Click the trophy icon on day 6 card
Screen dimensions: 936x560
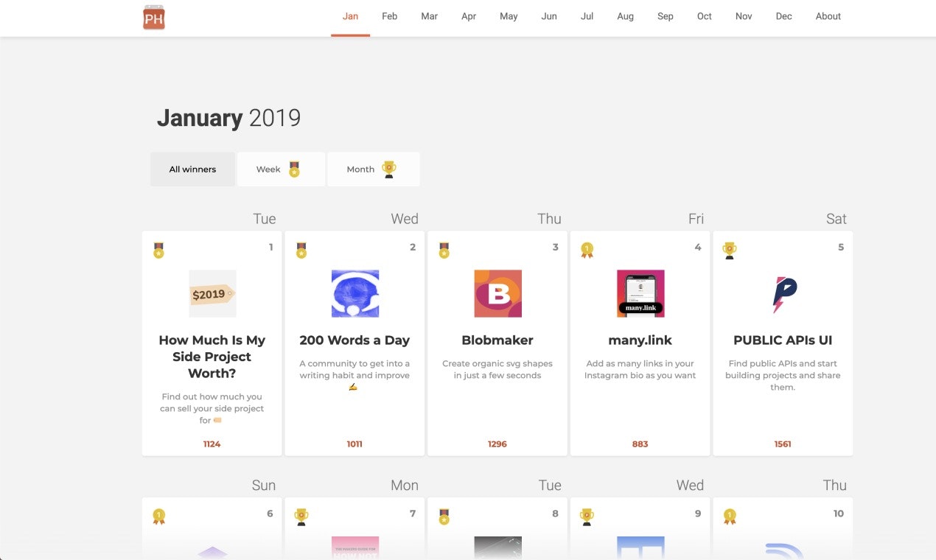[158, 516]
